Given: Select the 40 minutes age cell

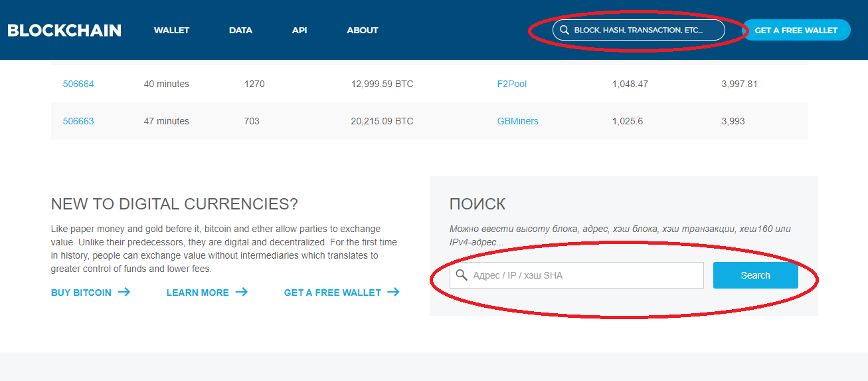Looking at the screenshot, I should point(167,84).
